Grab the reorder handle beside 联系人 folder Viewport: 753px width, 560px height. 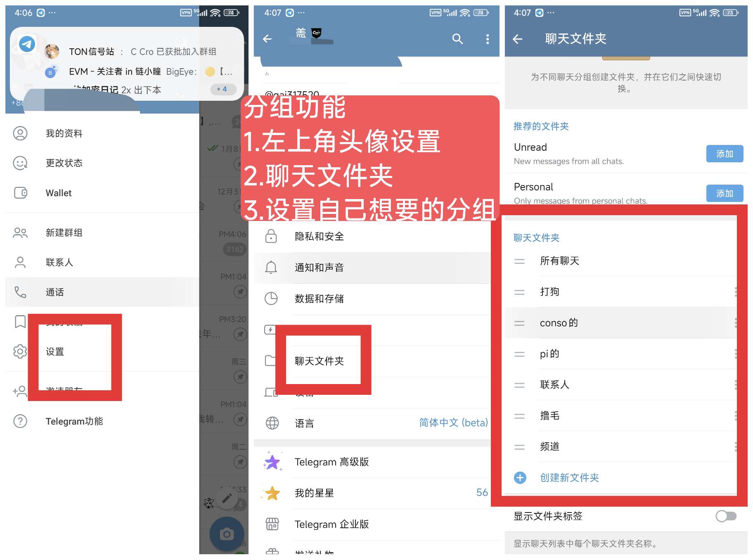(x=519, y=385)
